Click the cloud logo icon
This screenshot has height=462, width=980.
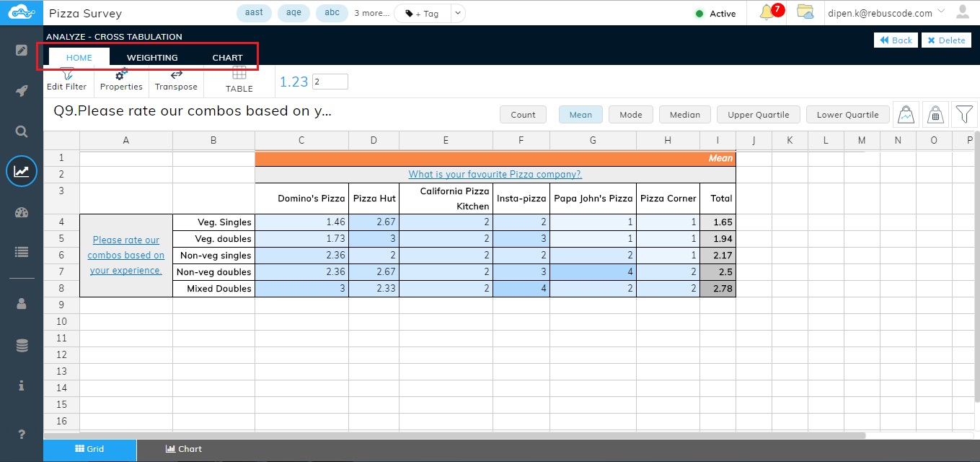21,12
